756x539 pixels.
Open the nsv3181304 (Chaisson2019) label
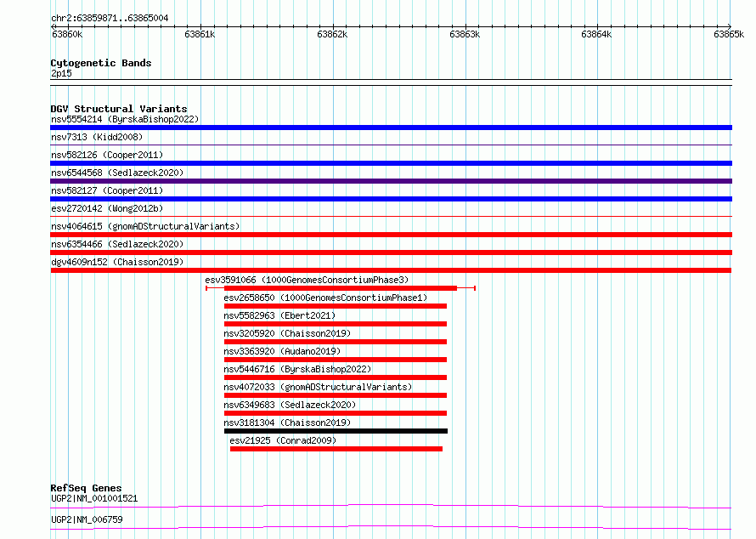[287, 423]
